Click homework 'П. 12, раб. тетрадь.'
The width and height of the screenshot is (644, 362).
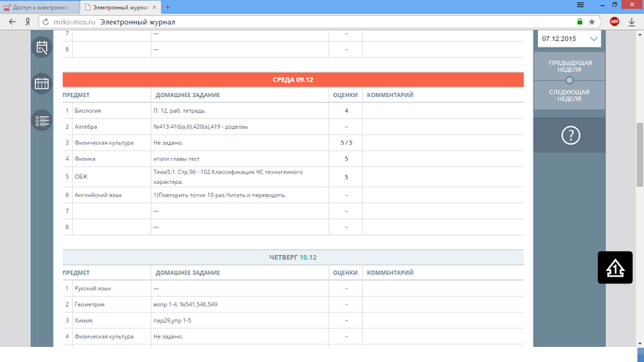[x=180, y=111]
